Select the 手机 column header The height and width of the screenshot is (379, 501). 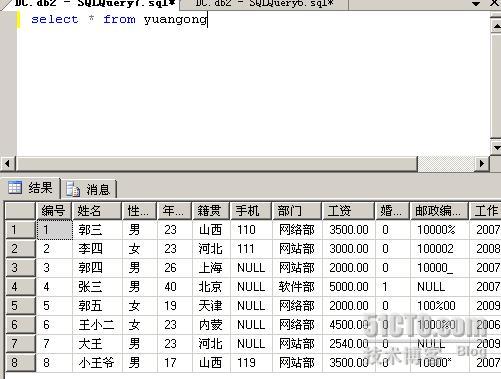coord(251,211)
